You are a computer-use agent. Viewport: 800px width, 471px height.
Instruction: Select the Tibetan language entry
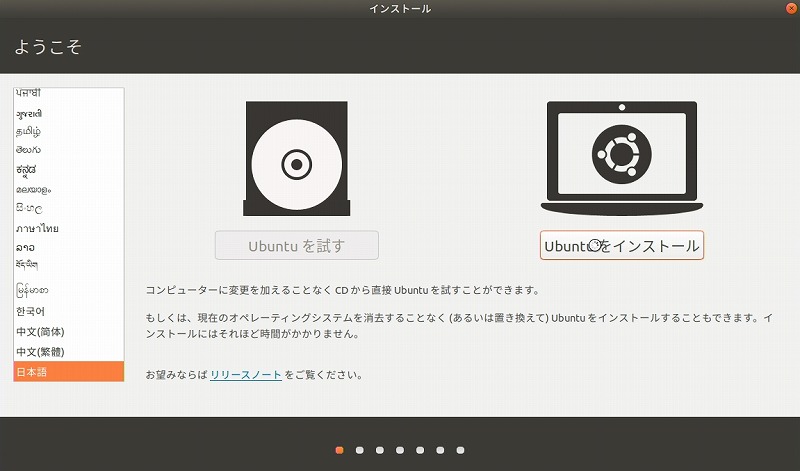[68, 266]
